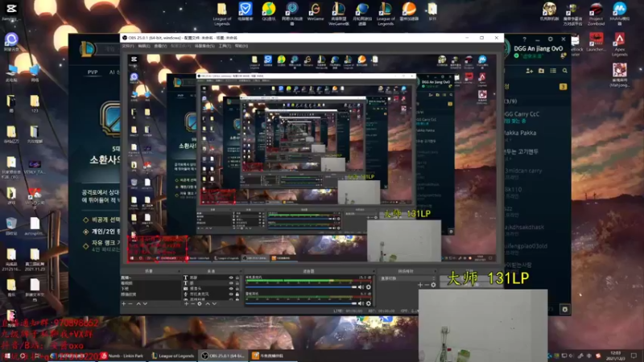Move scene up in OBS scenes panel
The image size is (644, 362).
[138, 304]
